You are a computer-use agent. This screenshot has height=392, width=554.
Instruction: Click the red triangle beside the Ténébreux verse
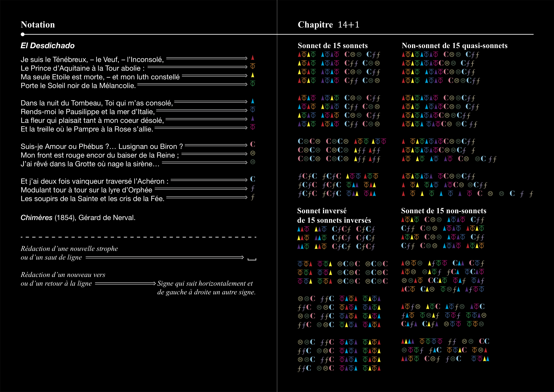coord(253,57)
